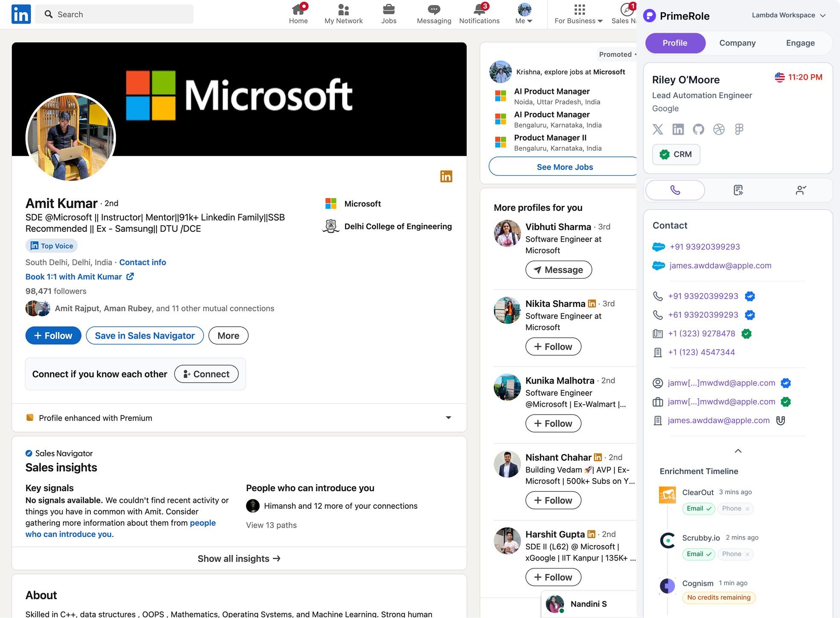The width and height of the screenshot is (840, 618).
Task: Click the LinkedIn icon in PrimeRole panel
Action: (x=678, y=129)
